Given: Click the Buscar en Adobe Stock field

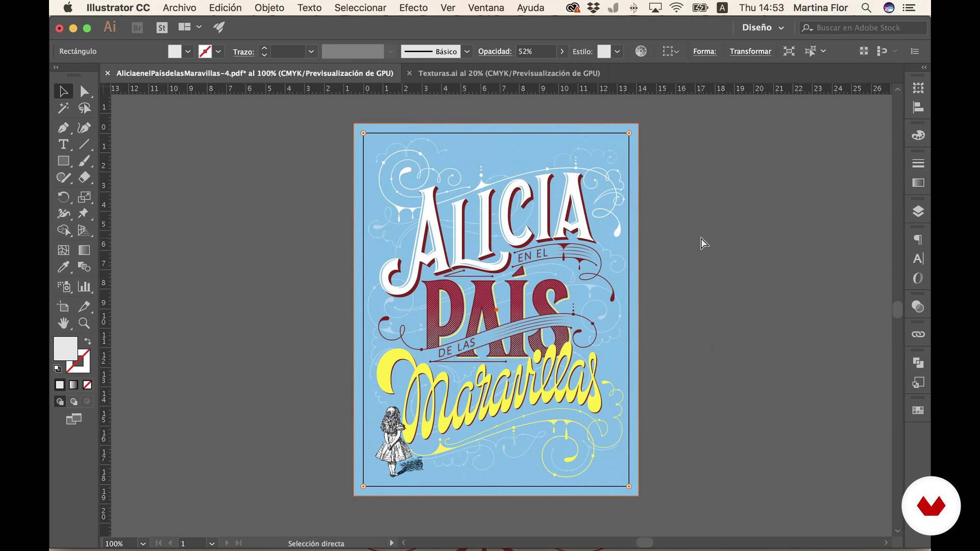Looking at the screenshot, I should pyautogui.click(x=863, y=28).
